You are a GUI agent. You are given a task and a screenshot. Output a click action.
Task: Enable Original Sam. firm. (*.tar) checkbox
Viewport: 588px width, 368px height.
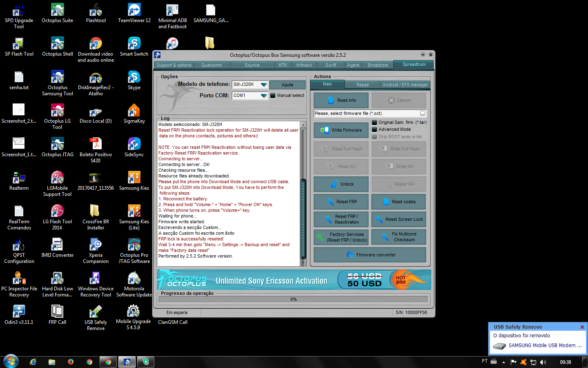tap(374, 123)
